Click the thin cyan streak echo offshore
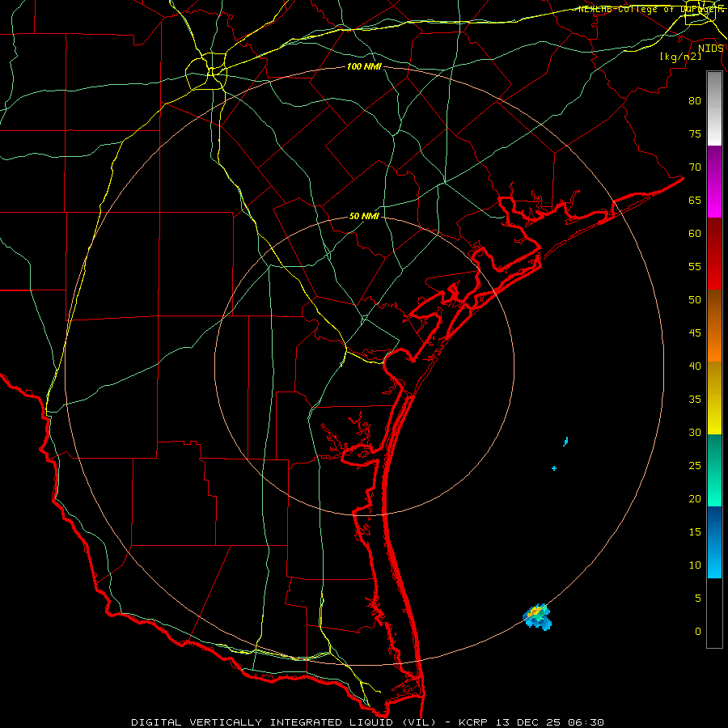 pyautogui.click(x=565, y=441)
